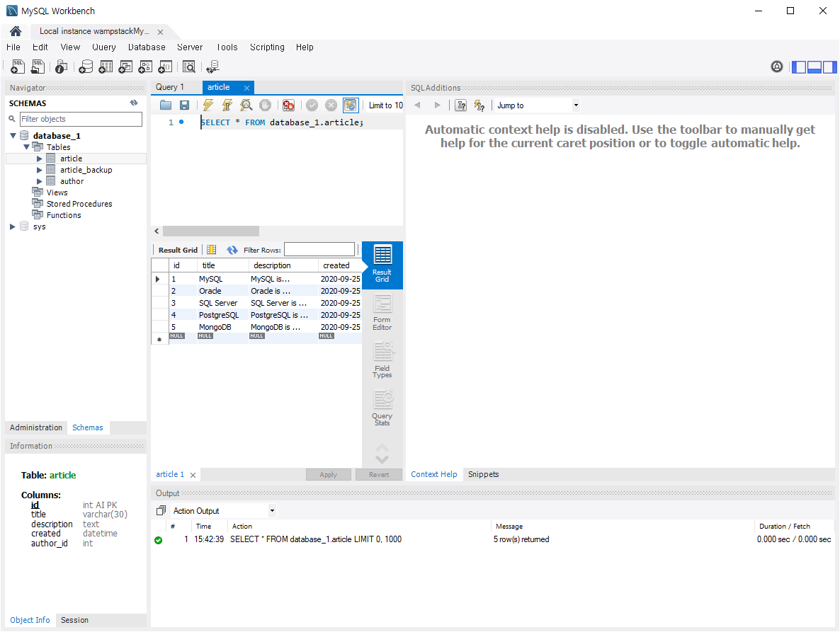Open Form Editor view
The height and width of the screenshot is (632, 840).
[x=382, y=313]
